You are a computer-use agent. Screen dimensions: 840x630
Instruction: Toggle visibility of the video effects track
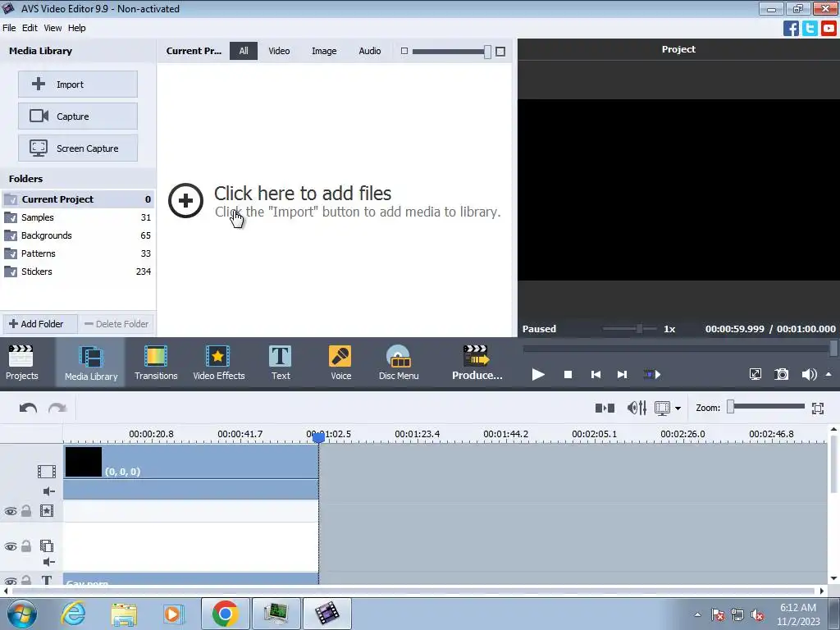(10, 512)
